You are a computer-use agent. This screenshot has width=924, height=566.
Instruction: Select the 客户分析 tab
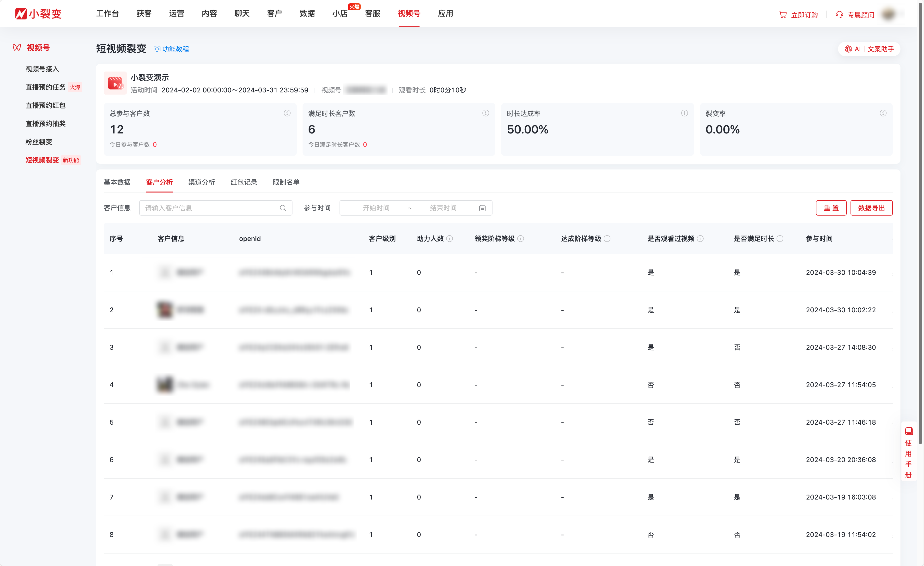159,182
